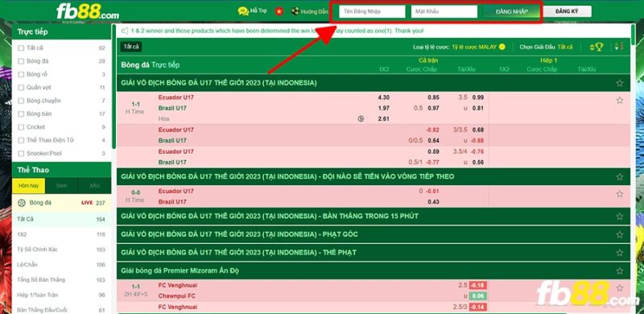Expand the BÀN THẮNG TRONG 15 PHÚT section
This screenshot has width=644, height=314.
pyautogui.click(x=373, y=216)
